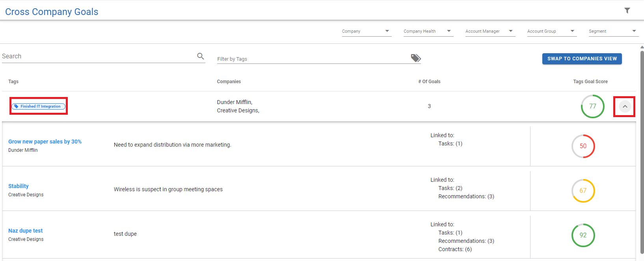
Task: Click Recommendations: (3) in Naz dupe test row
Action: click(466, 241)
